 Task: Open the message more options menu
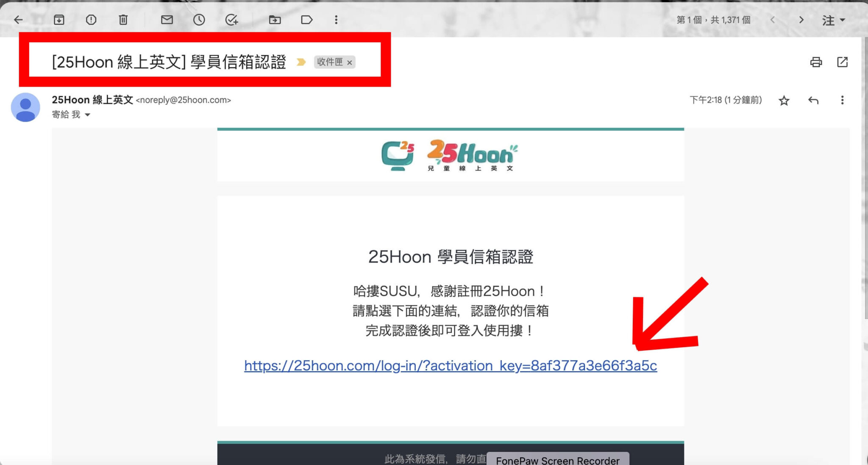[x=842, y=100]
